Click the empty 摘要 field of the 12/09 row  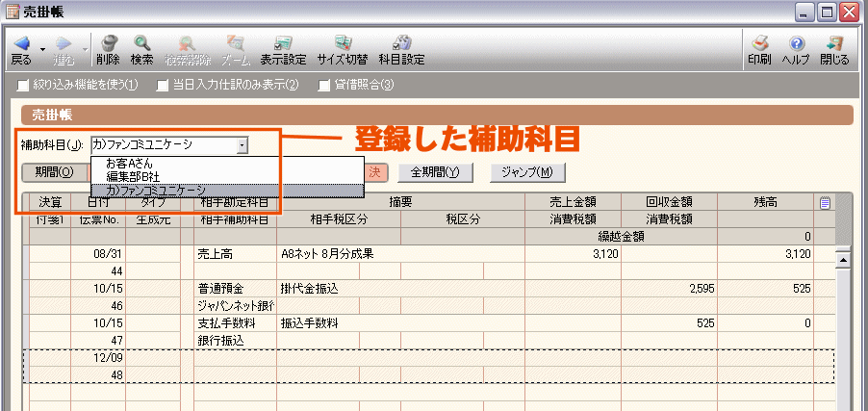pyautogui.click(x=400, y=358)
